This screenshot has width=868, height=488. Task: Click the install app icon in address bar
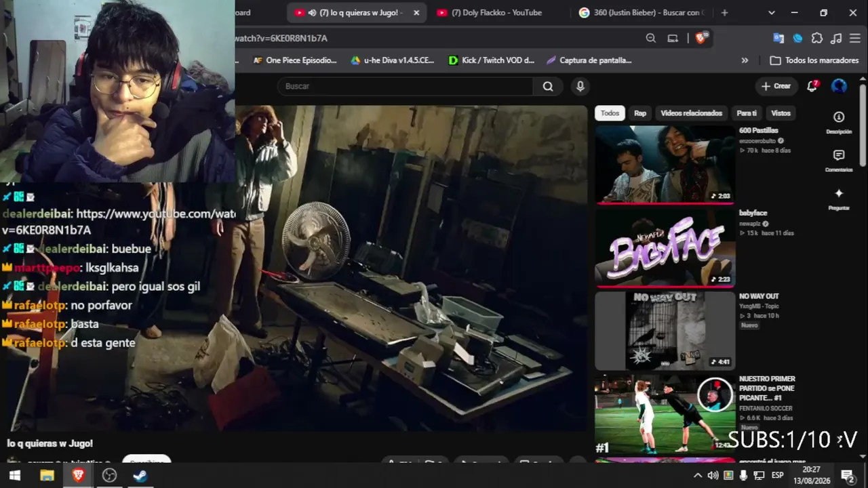click(673, 38)
